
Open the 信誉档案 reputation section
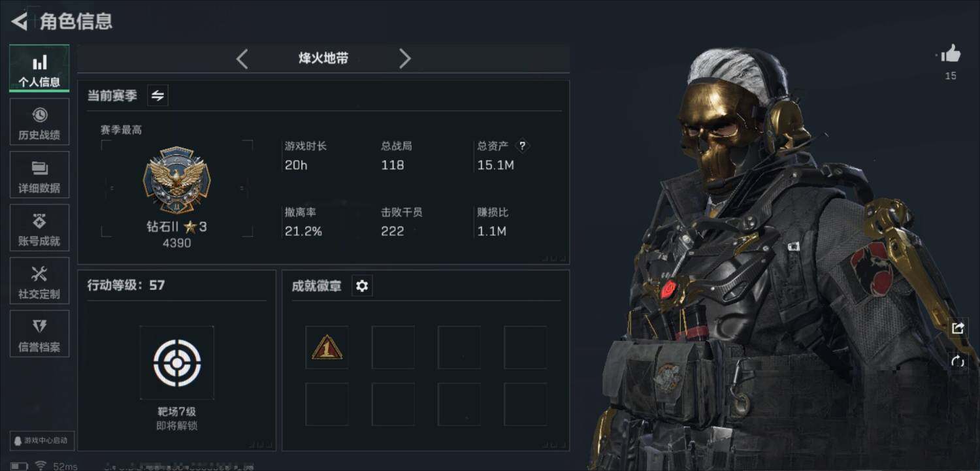[39, 334]
